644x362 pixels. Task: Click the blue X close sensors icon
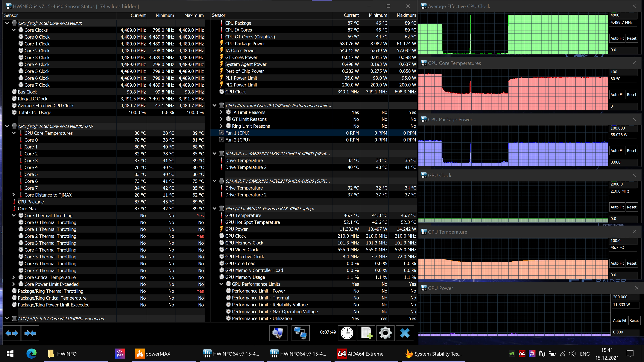[x=405, y=333]
